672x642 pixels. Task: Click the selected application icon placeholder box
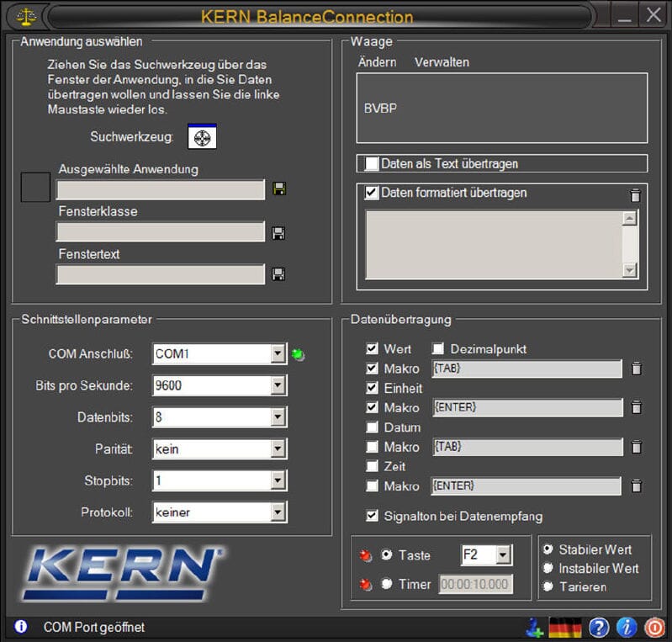(35, 188)
